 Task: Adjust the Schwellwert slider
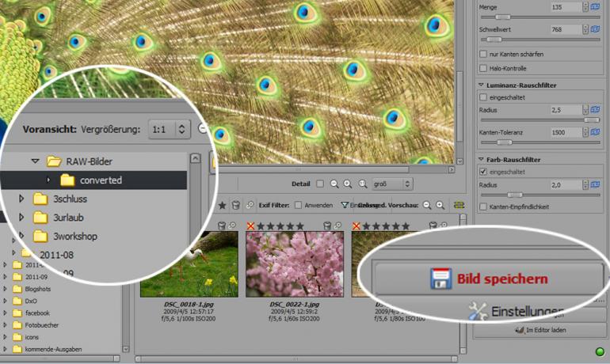point(494,40)
